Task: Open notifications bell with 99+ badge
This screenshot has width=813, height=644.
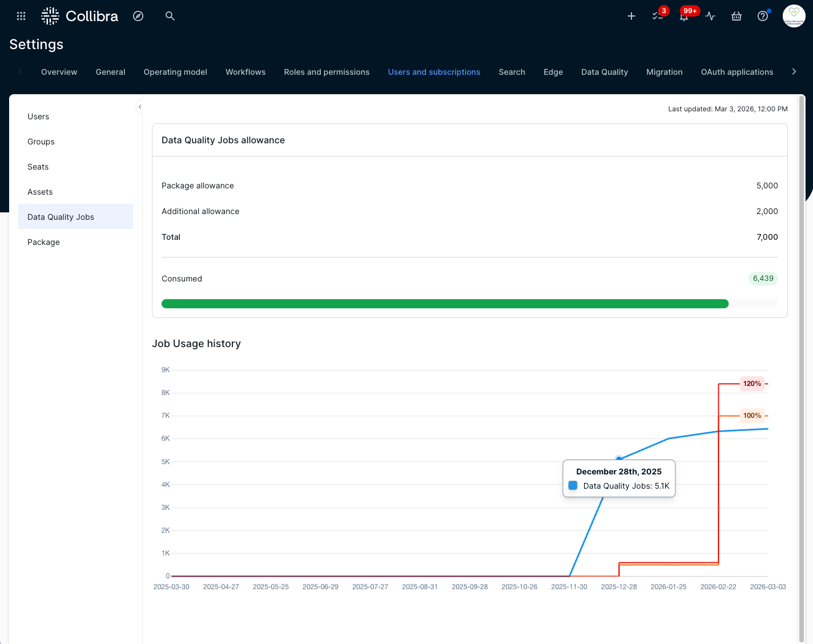Action: [x=684, y=16]
